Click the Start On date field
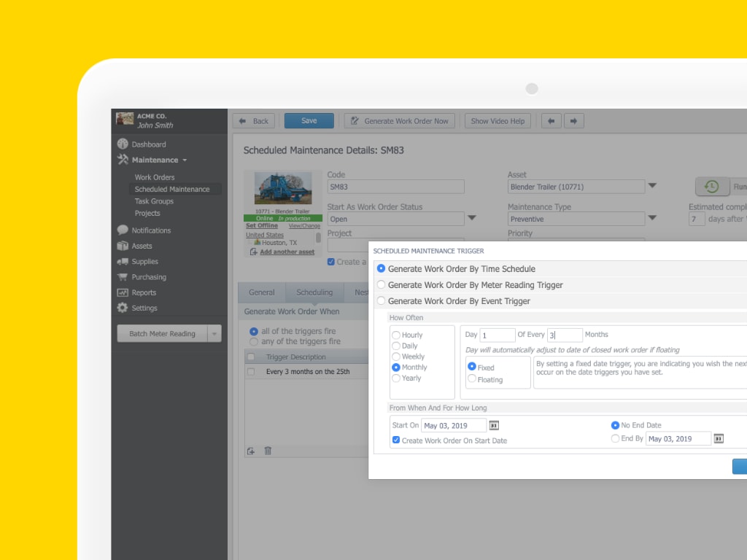The height and width of the screenshot is (560, 747). pos(454,425)
